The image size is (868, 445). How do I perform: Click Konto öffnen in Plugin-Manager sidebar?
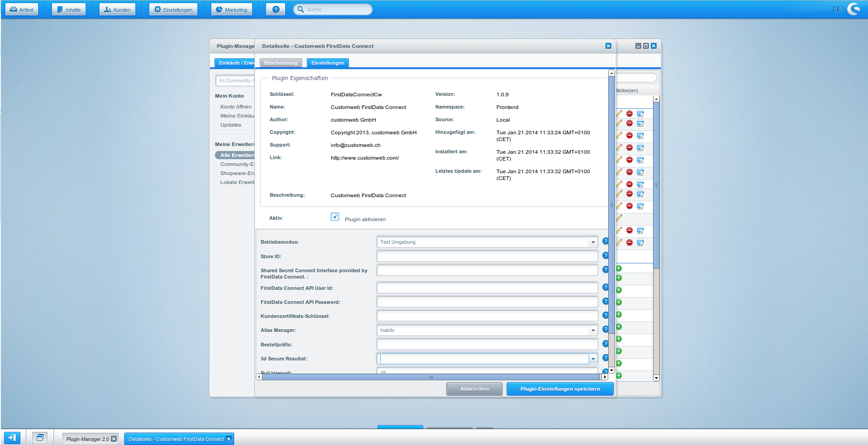pos(236,107)
